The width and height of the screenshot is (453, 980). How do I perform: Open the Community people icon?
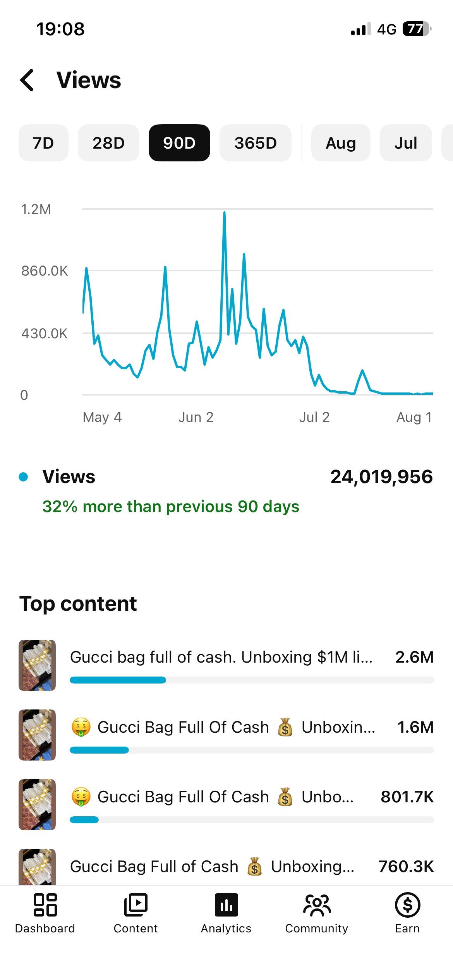tap(317, 905)
